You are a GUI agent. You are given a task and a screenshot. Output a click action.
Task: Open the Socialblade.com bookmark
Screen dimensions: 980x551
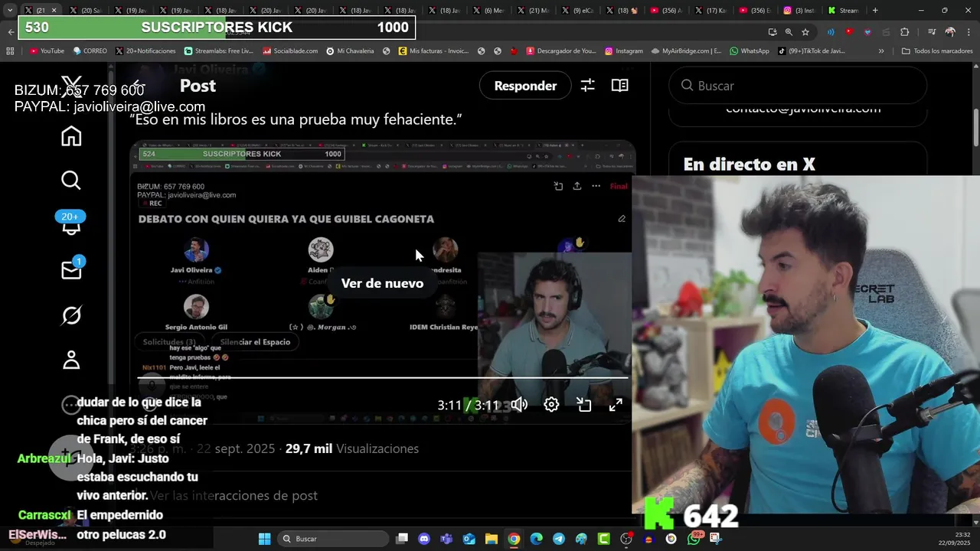point(290,51)
